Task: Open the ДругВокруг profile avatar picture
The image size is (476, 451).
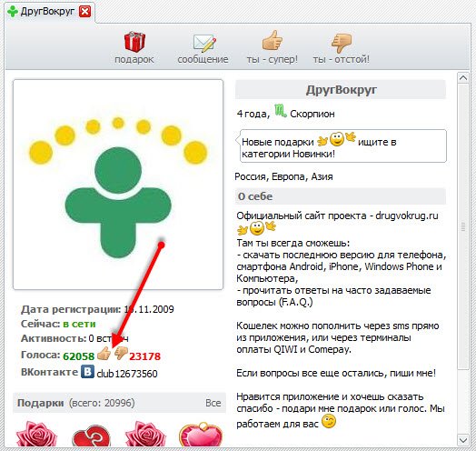Action: (118, 185)
